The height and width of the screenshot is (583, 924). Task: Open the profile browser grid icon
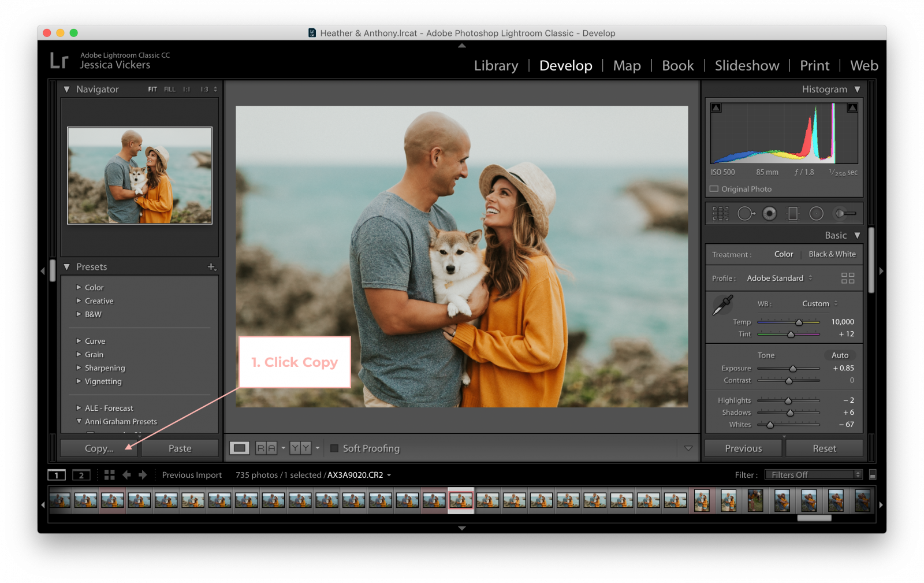(x=848, y=278)
